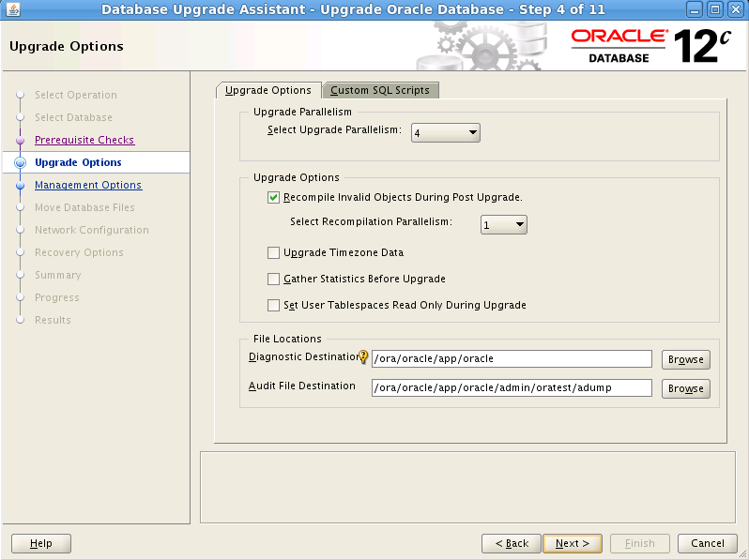
Task: Browse for the Diagnostic Destination folder
Action: [686, 359]
